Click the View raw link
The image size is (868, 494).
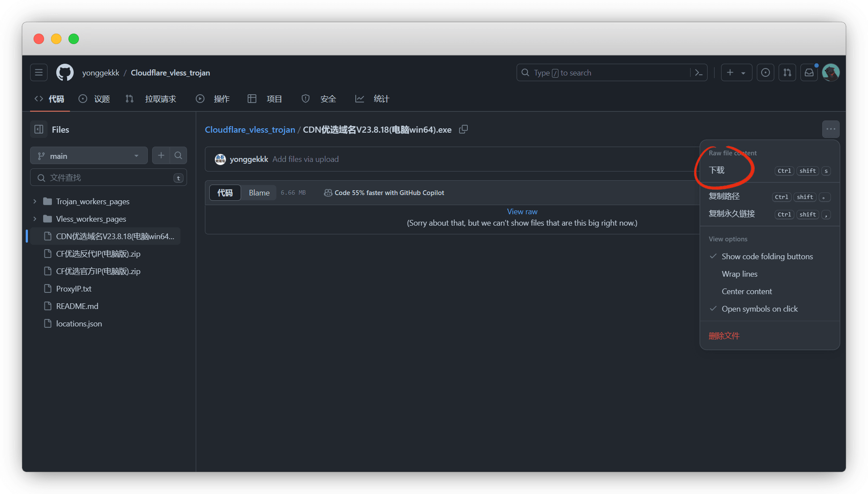pyautogui.click(x=522, y=212)
